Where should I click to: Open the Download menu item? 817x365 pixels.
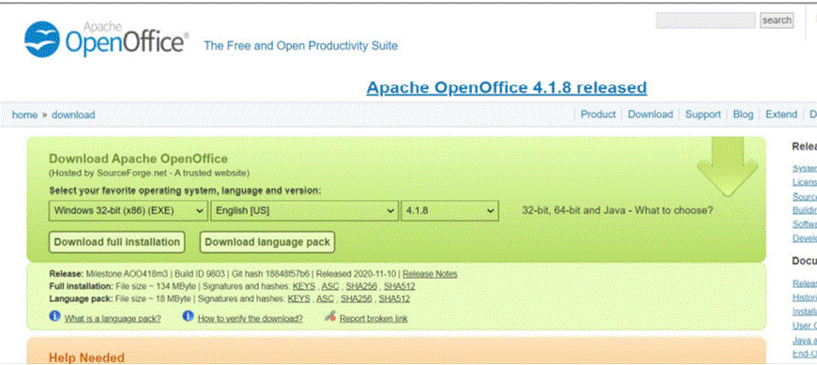[650, 115]
